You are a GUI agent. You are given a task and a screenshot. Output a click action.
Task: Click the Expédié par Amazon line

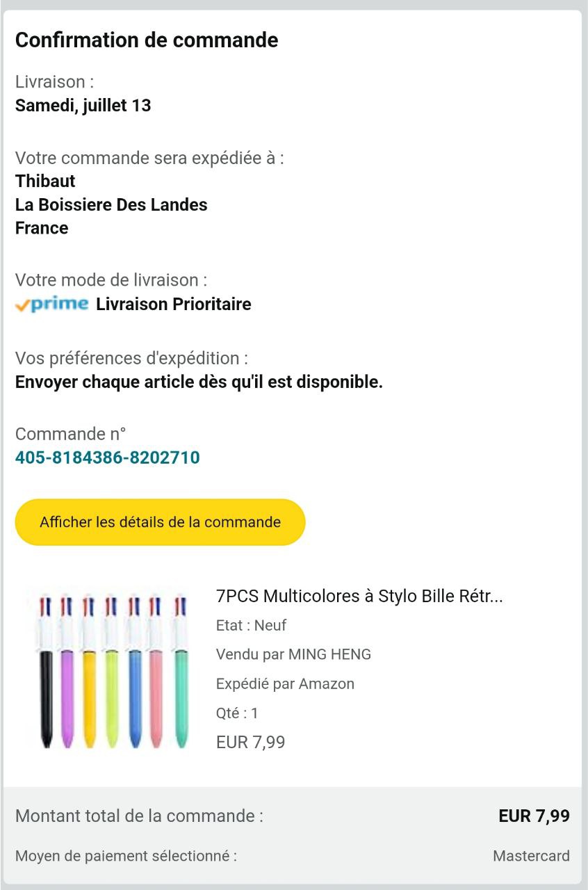point(285,683)
